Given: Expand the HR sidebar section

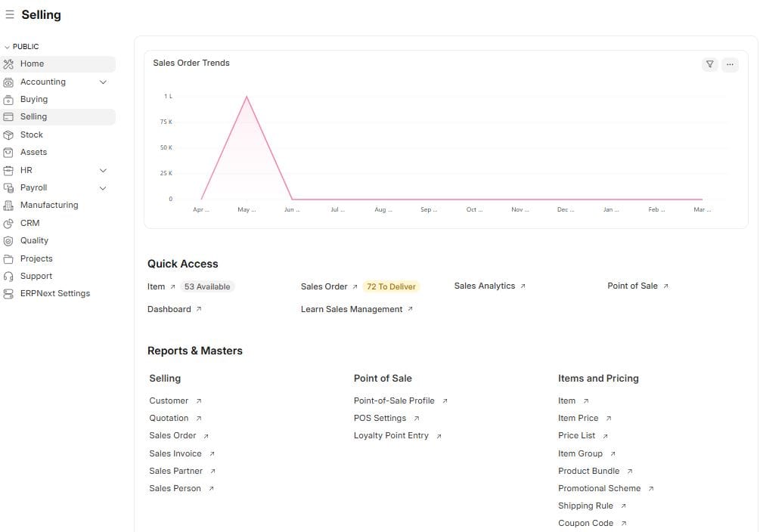Looking at the screenshot, I should click(103, 170).
